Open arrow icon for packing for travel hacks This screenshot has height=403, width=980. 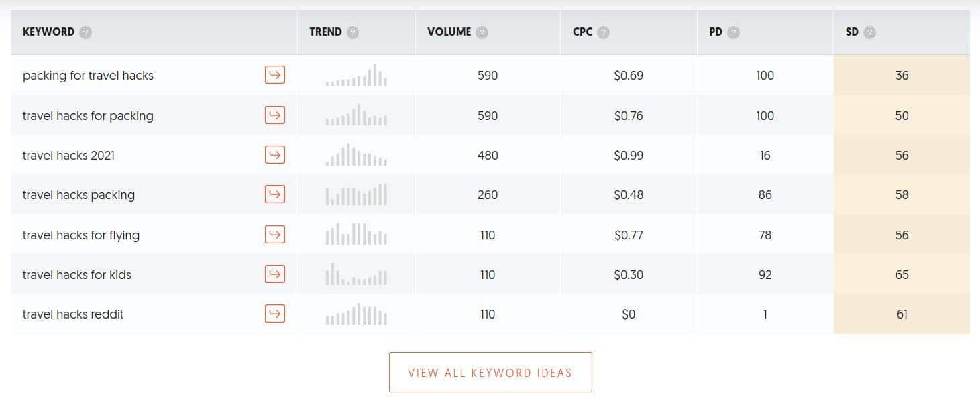point(275,75)
